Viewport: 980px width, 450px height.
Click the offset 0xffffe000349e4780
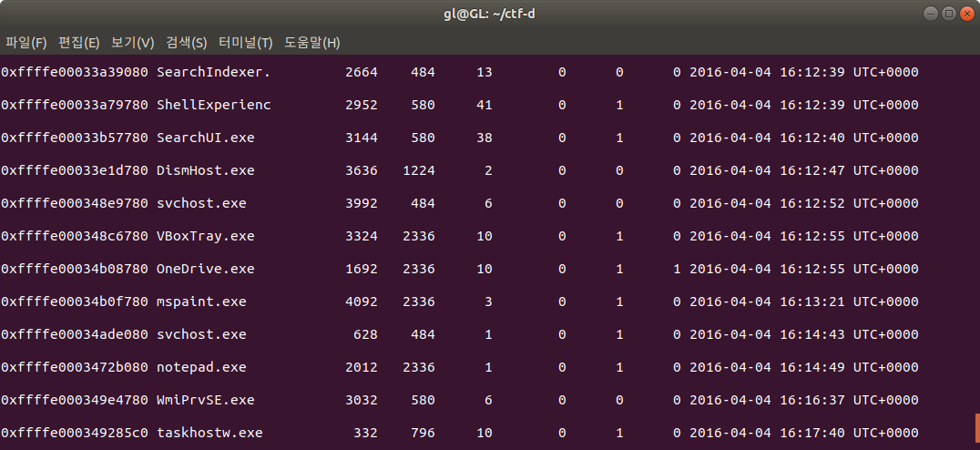click(x=75, y=400)
